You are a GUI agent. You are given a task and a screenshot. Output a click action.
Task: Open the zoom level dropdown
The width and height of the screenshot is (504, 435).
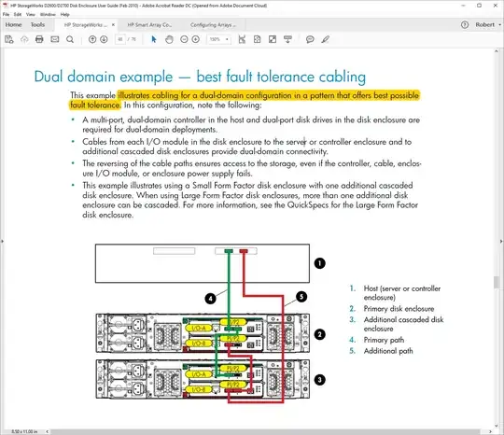click(x=227, y=39)
